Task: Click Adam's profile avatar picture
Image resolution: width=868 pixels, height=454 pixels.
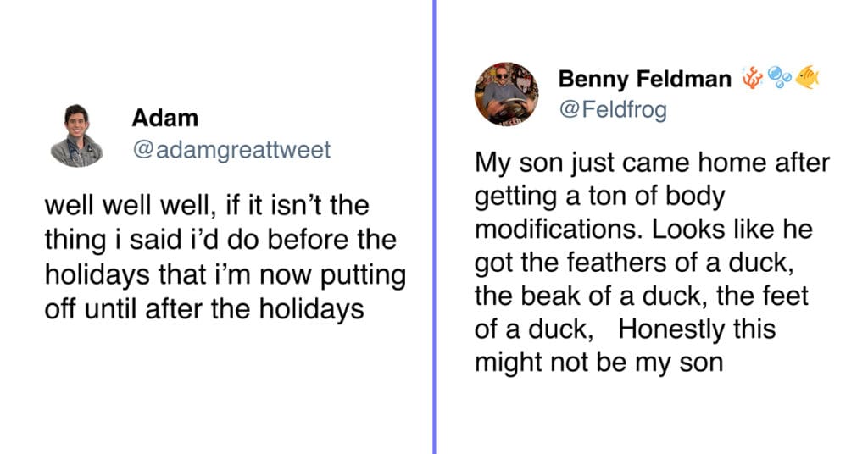Action: (77, 135)
